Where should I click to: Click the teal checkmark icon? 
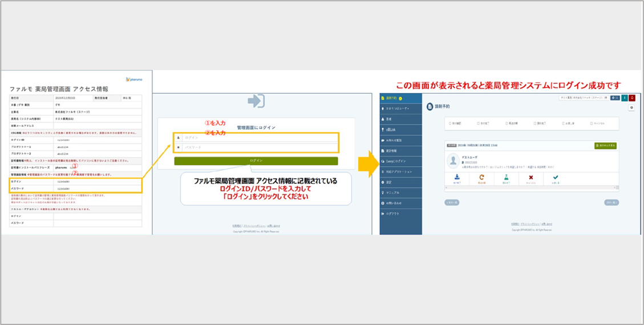tap(556, 178)
